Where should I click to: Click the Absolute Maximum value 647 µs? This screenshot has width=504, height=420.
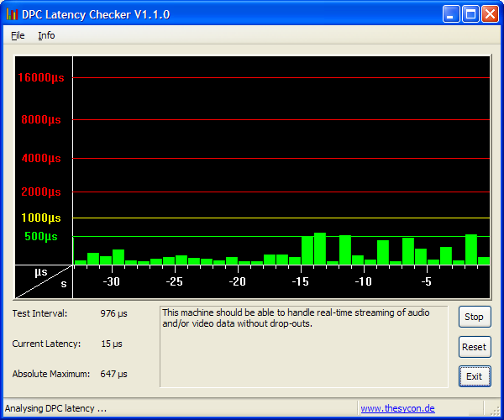coord(113,374)
